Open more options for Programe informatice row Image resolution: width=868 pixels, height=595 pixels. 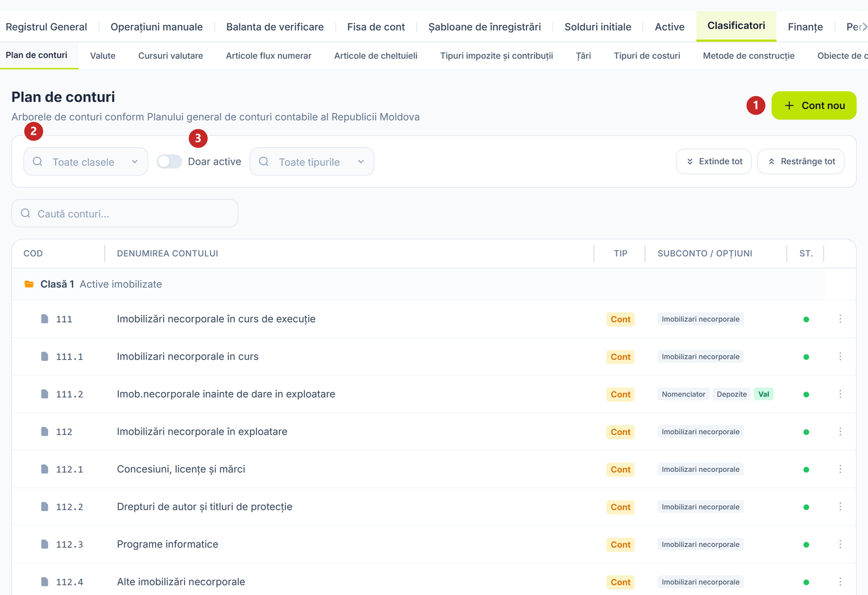(840, 545)
